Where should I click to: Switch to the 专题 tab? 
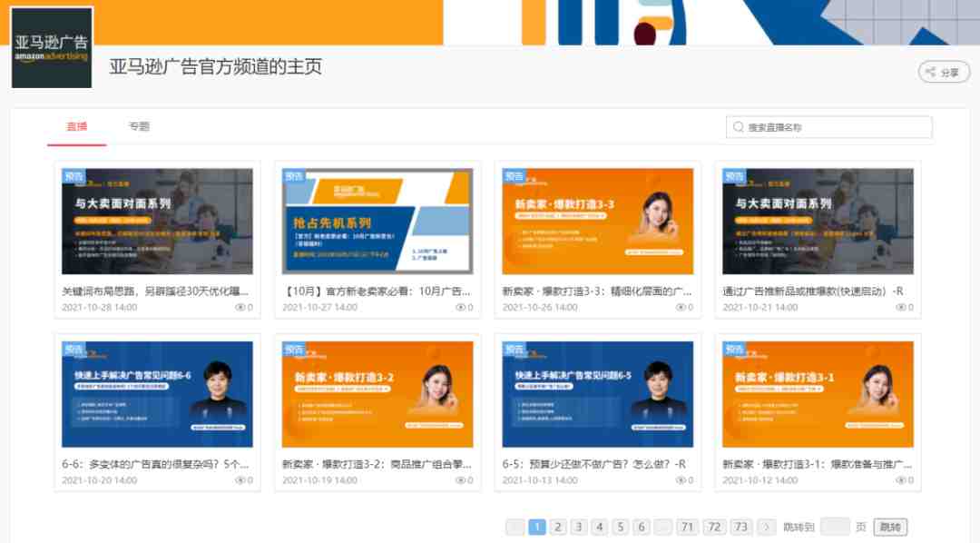click(x=139, y=126)
